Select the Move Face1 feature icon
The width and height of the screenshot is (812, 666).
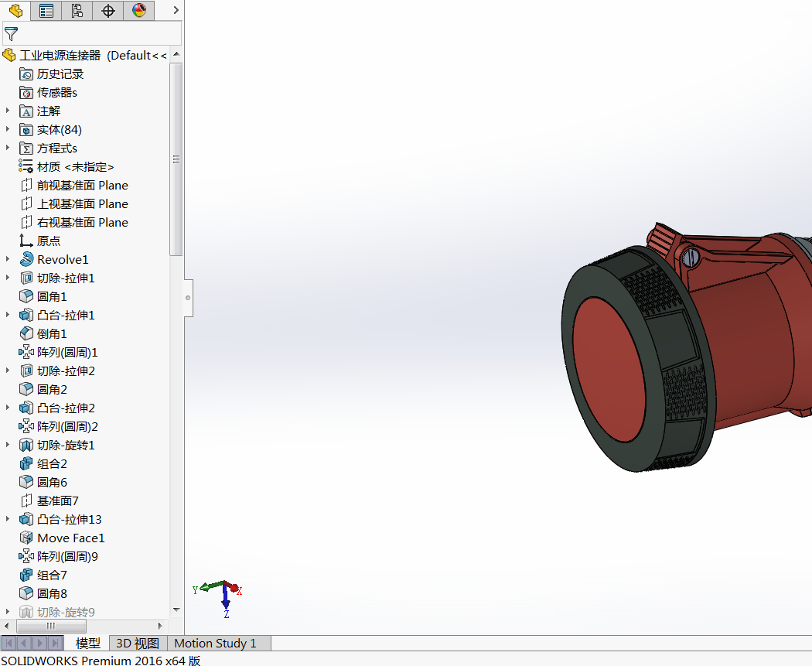click(x=26, y=538)
